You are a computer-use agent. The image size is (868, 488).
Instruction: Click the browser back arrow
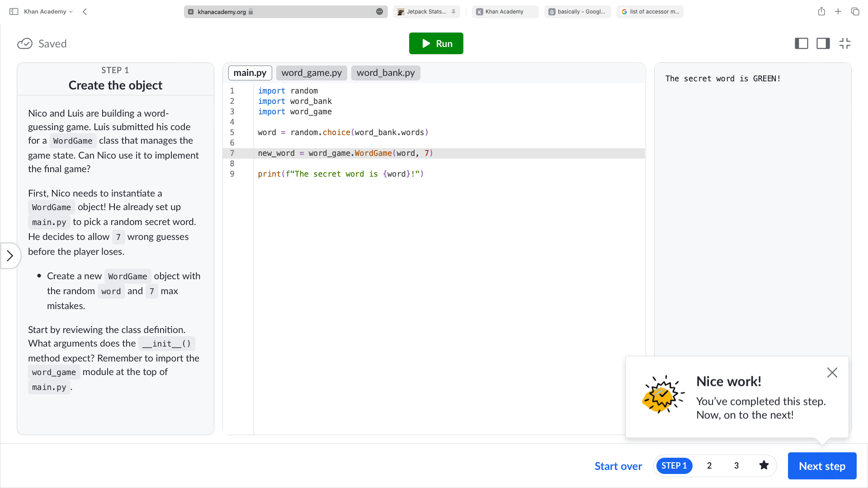(85, 12)
